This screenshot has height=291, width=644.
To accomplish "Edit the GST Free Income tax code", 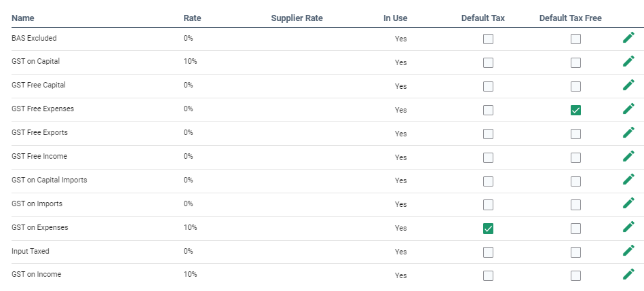I will pyautogui.click(x=628, y=157).
